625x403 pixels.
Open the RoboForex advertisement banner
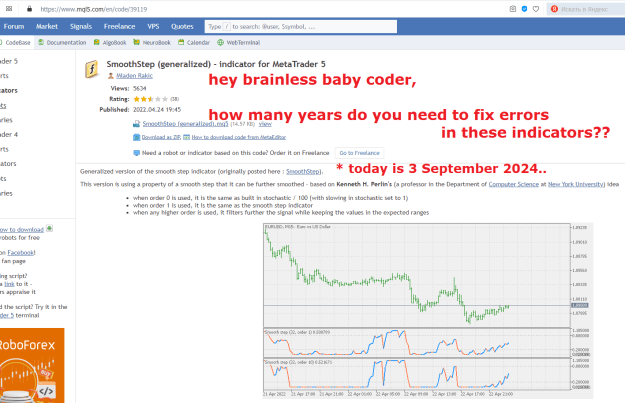[x=32, y=366]
